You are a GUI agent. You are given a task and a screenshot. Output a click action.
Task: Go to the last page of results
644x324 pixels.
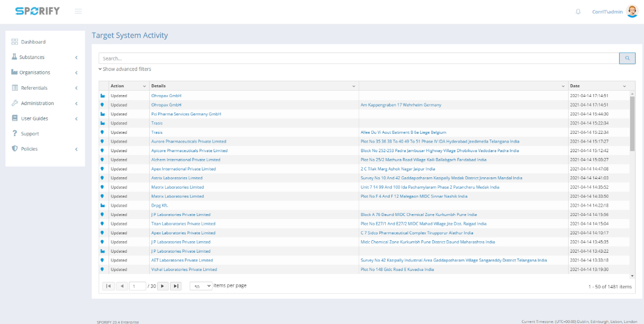click(176, 286)
